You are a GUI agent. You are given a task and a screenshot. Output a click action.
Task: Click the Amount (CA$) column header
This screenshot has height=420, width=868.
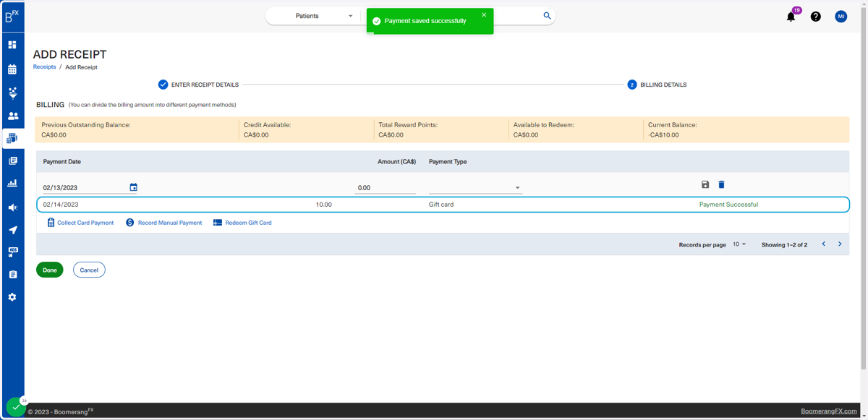pos(396,162)
